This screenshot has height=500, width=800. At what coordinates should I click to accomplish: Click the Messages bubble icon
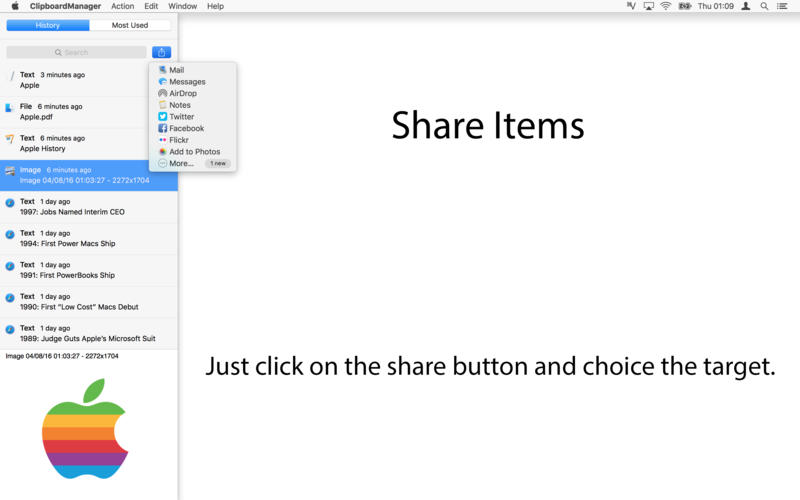pyautogui.click(x=162, y=82)
